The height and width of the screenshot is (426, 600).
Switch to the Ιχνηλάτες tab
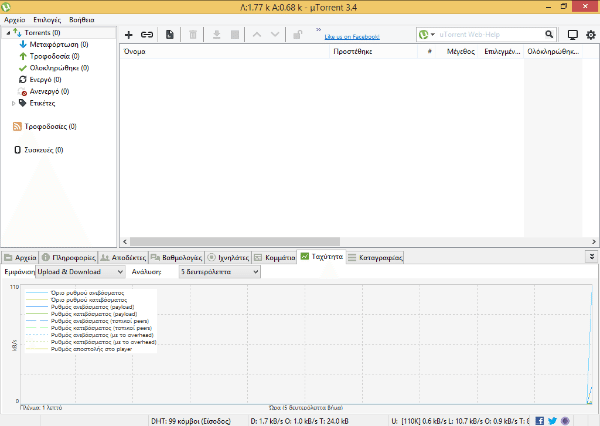228,258
